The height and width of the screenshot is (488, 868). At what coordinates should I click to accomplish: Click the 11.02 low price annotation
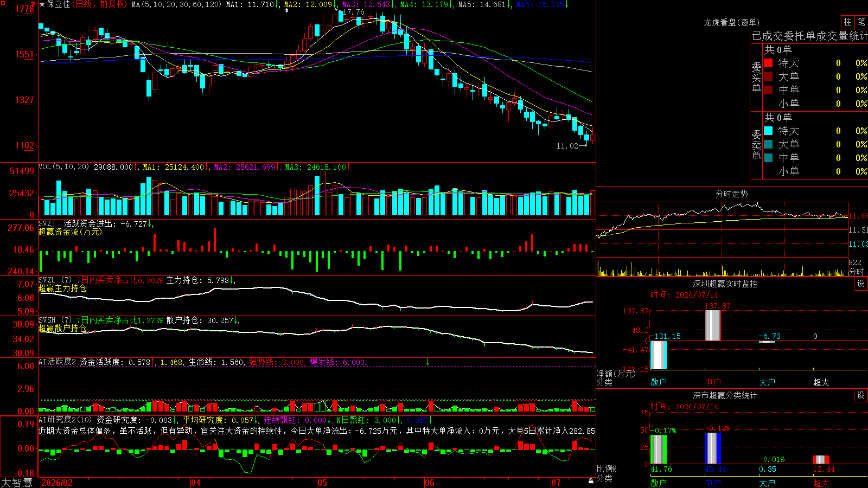567,146
